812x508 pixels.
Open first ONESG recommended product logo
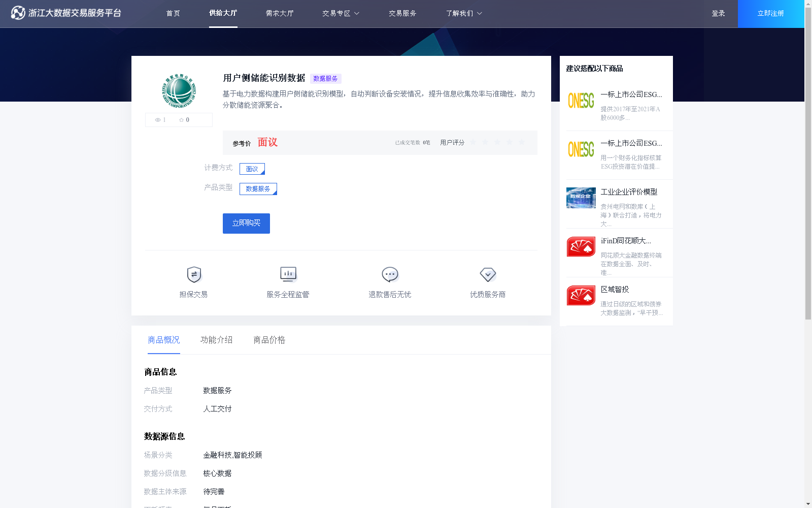tap(581, 101)
